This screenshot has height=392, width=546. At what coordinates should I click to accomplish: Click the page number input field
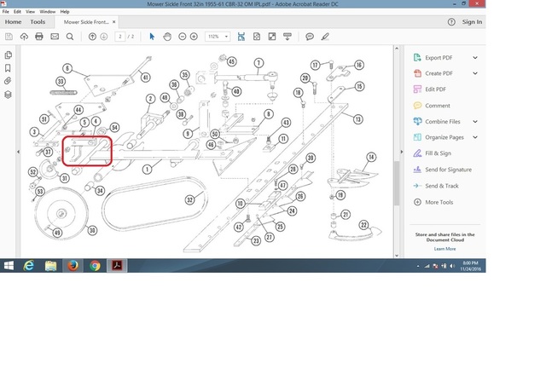[x=120, y=37]
